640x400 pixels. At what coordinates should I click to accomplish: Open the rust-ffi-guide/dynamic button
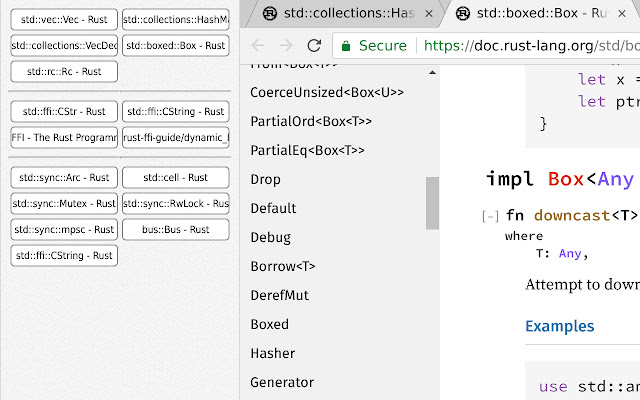176,138
